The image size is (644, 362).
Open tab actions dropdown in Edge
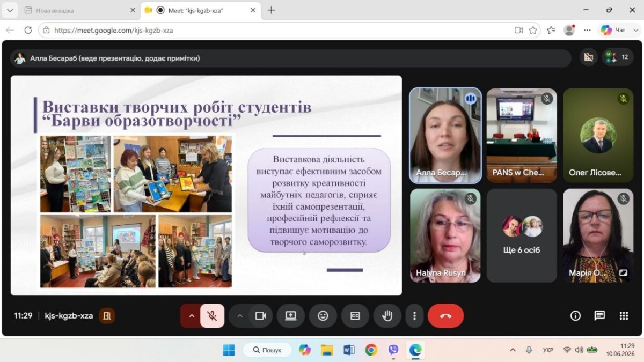click(x=10, y=10)
